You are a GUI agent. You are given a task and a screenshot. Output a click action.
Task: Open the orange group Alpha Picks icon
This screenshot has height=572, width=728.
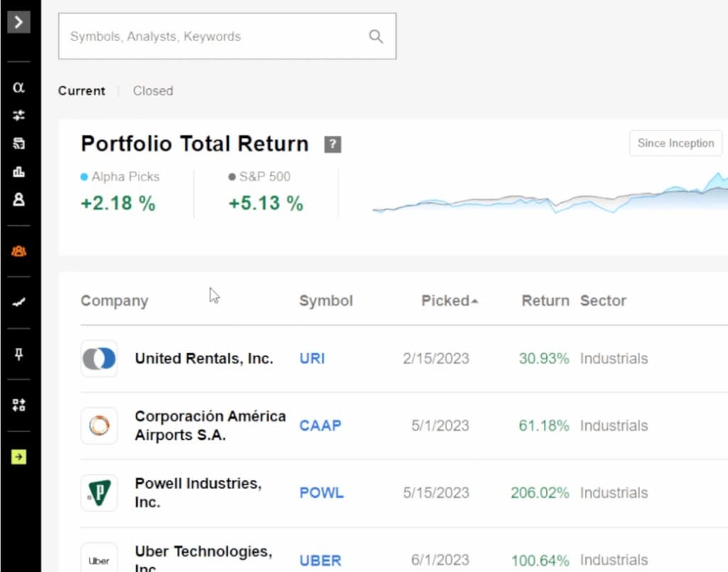pyautogui.click(x=18, y=251)
